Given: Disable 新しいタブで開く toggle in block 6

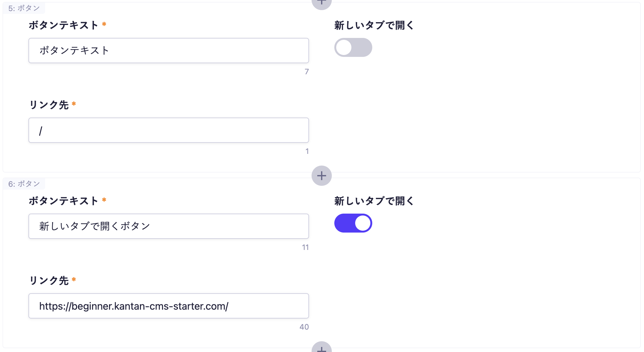Looking at the screenshot, I should pos(353,223).
